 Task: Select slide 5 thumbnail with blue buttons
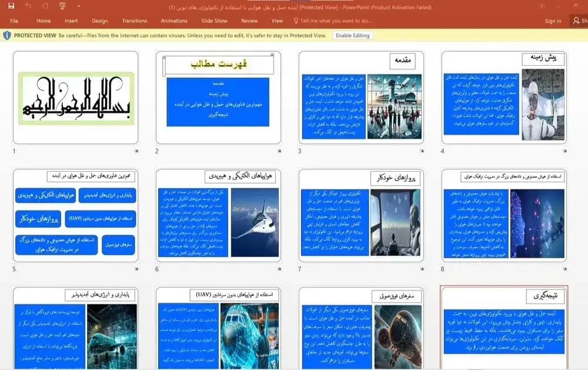(x=76, y=215)
